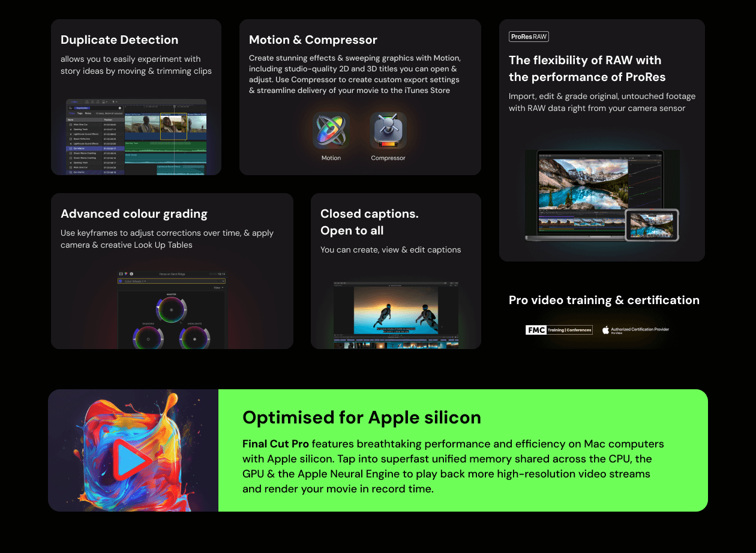
Task: Click the flexibility of RAW heading
Action: 587,68
